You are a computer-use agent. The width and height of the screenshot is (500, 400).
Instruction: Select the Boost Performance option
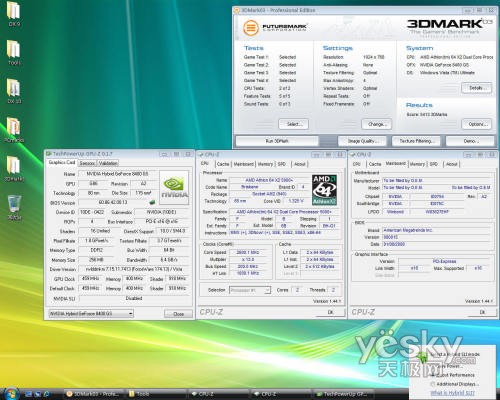pos(453,375)
